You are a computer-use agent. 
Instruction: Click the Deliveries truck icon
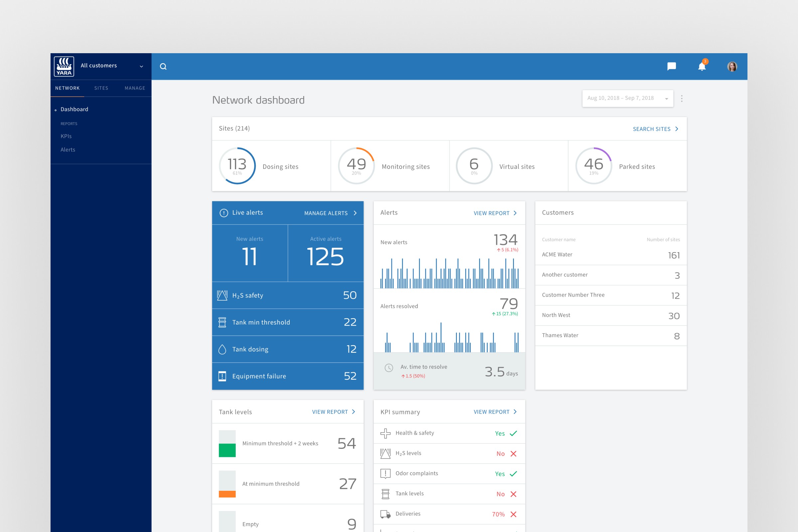[x=385, y=514]
